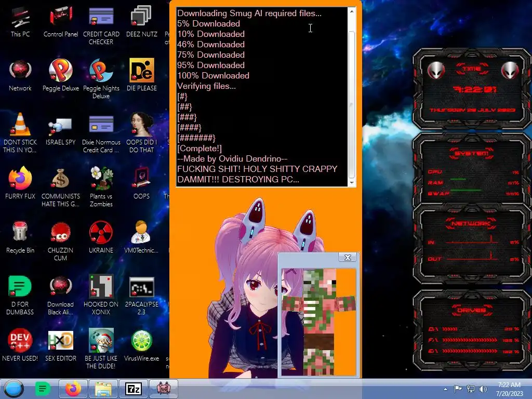Click the "100% Downloaded" console line
532x399 pixels.
click(213, 76)
